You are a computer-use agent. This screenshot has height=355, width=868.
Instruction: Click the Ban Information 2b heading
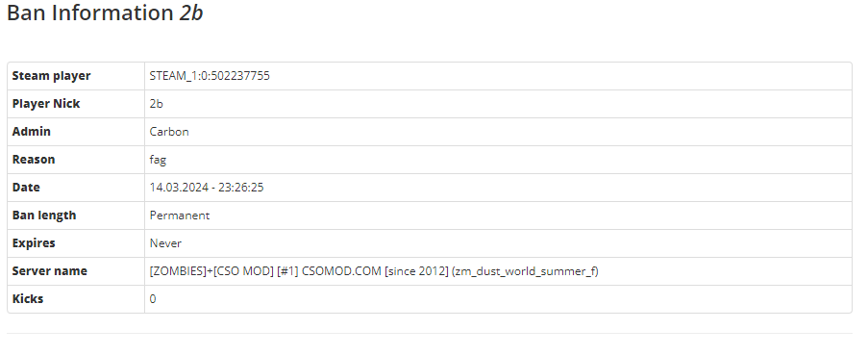pos(105,13)
